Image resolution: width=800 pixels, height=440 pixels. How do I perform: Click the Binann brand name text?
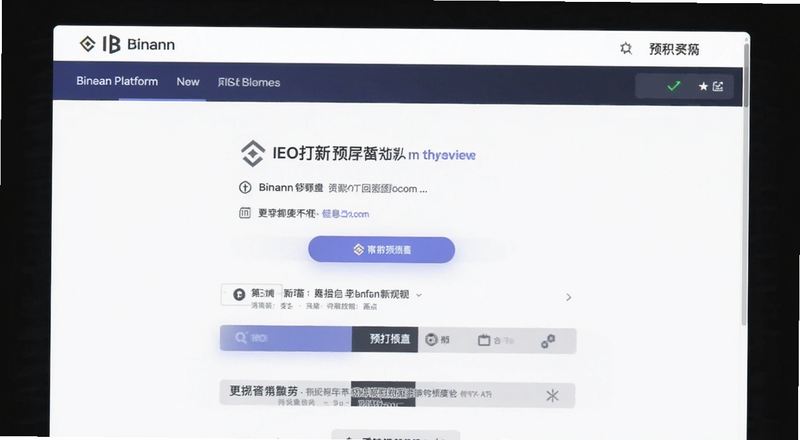coord(151,44)
